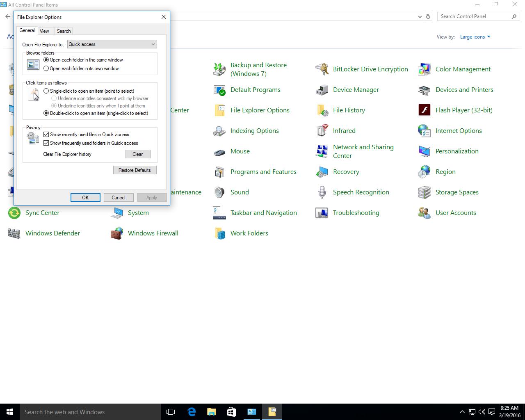Click the File Explorer Options folder icon

tap(219, 110)
